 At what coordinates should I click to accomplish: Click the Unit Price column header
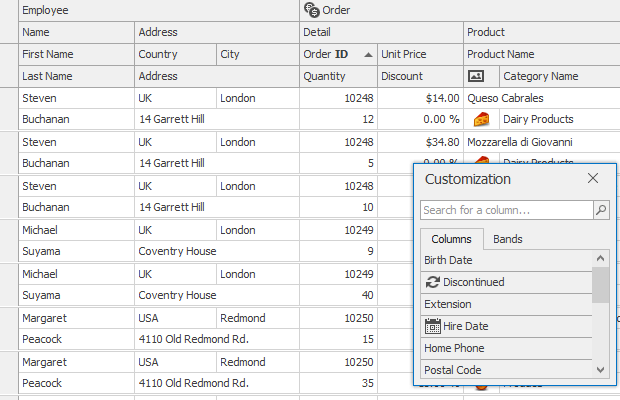click(420, 54)
